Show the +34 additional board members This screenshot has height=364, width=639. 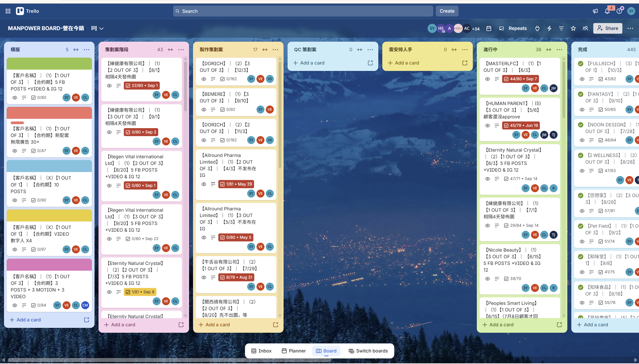(x=476, y=29)
